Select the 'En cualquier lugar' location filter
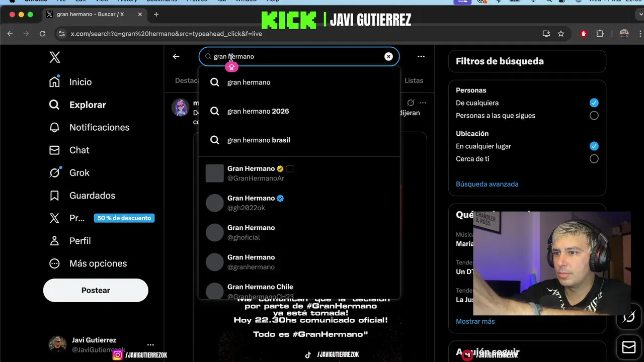644x362 pixels. (x=594, y=146)
